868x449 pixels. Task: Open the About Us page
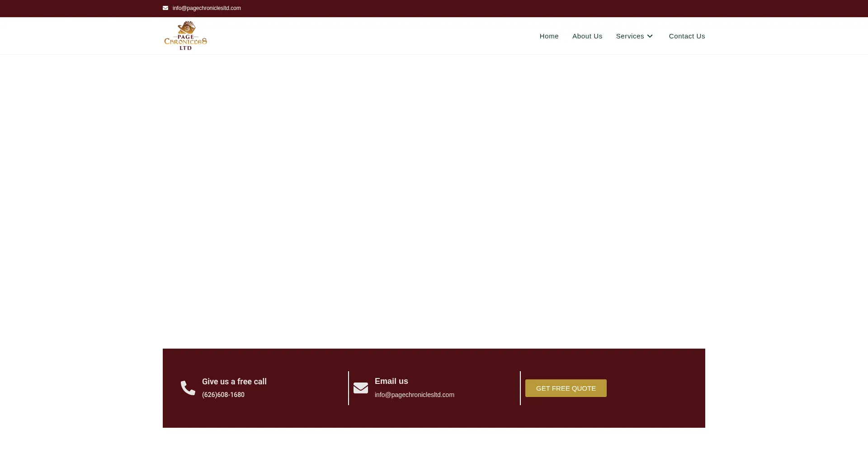pyautogui.click(x=587, y=36)
